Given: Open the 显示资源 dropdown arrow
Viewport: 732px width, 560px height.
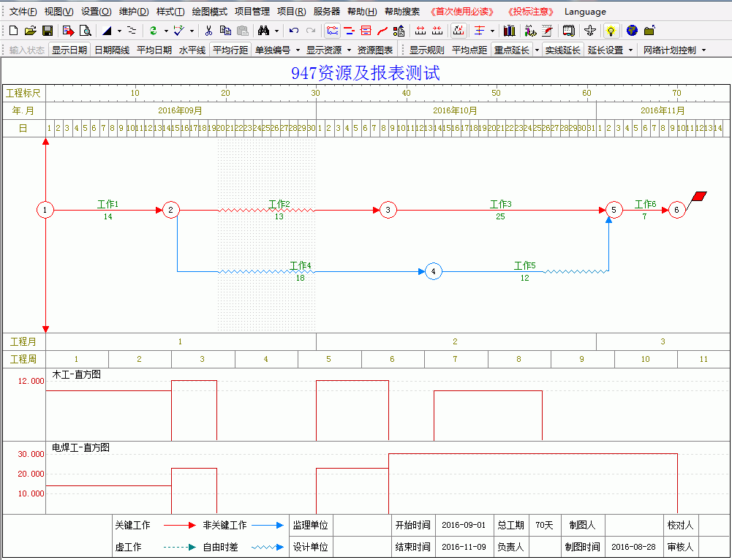Looking at the screenshot, I should tap(349, 50).
